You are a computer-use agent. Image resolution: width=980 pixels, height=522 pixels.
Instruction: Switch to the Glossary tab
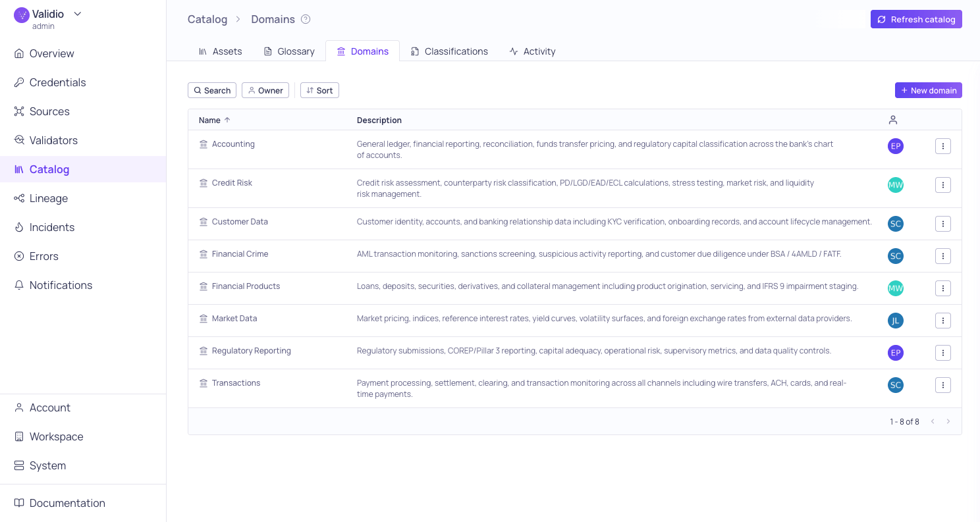click(289, 51)
